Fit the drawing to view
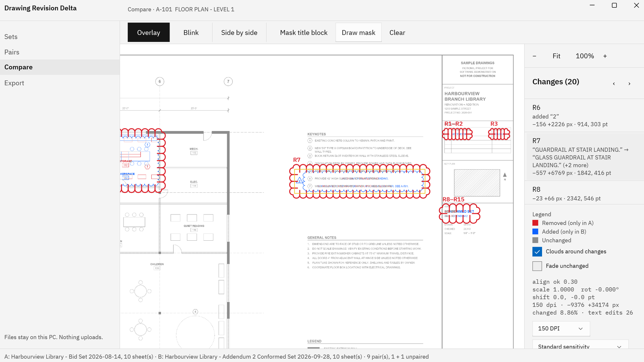This screenshot has height=362, width=644. (x=556, y=56)
